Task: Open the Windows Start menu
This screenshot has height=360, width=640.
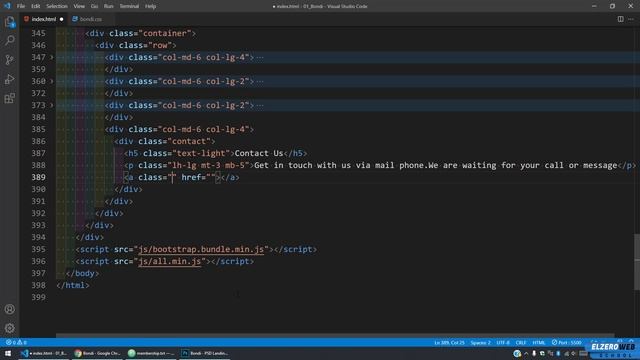Action: pos(8,353)
